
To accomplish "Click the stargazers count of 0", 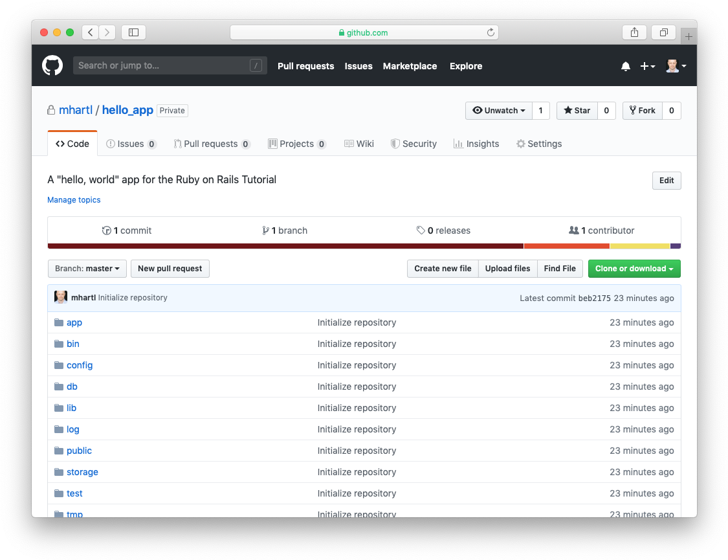I will click(606, 111).
